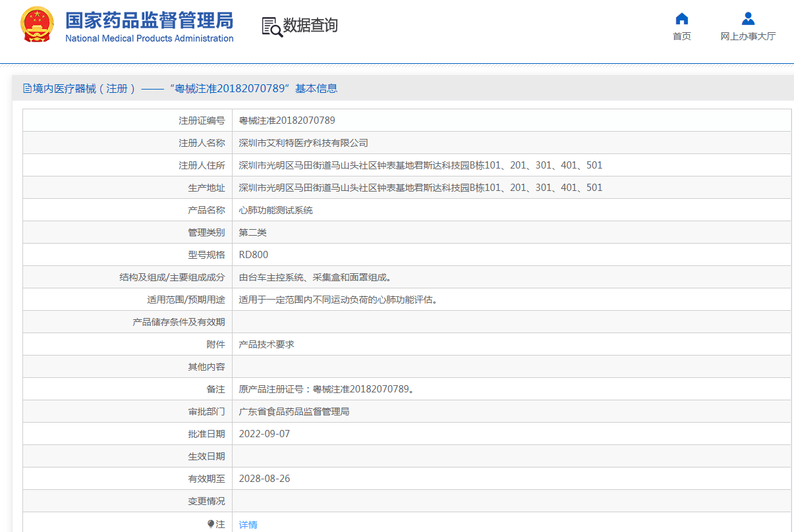Select the model value RD800
Screen dimensions: 794x532
click(253, 255)
